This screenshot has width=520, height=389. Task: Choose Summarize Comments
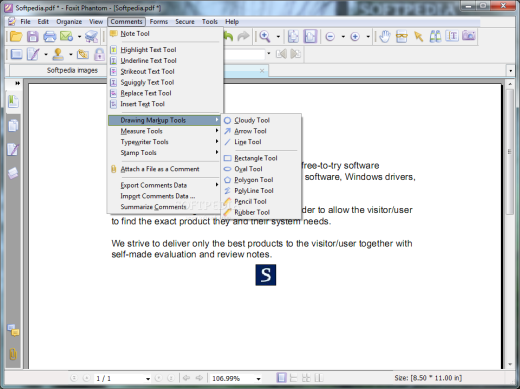(165, 207)
